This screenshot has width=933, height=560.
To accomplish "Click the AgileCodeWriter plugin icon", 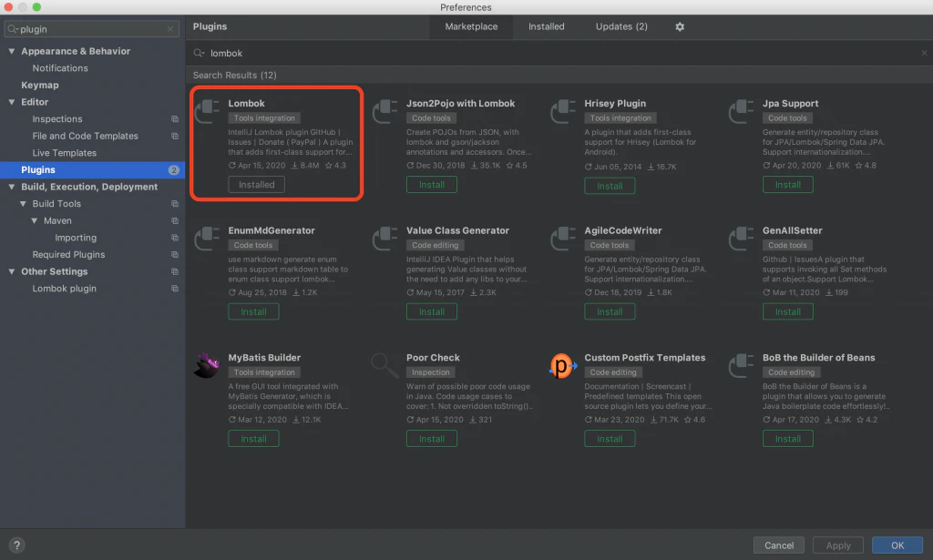I will click(563, 239).
